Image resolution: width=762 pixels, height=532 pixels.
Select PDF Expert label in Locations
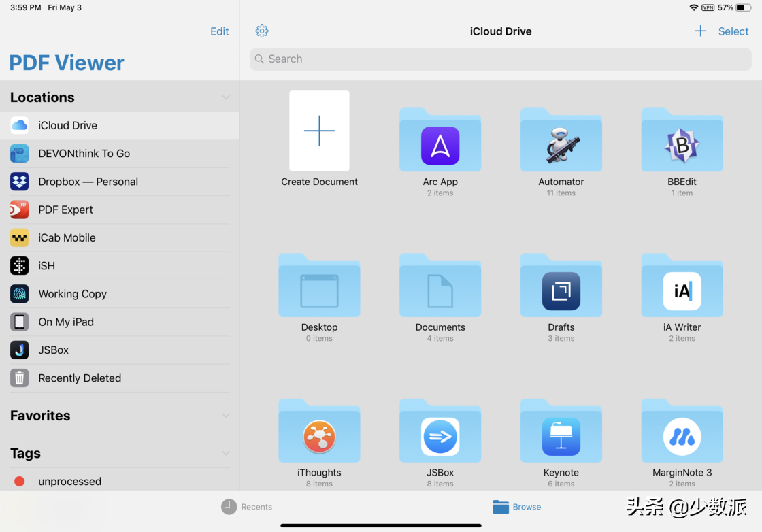coord(65,210)
